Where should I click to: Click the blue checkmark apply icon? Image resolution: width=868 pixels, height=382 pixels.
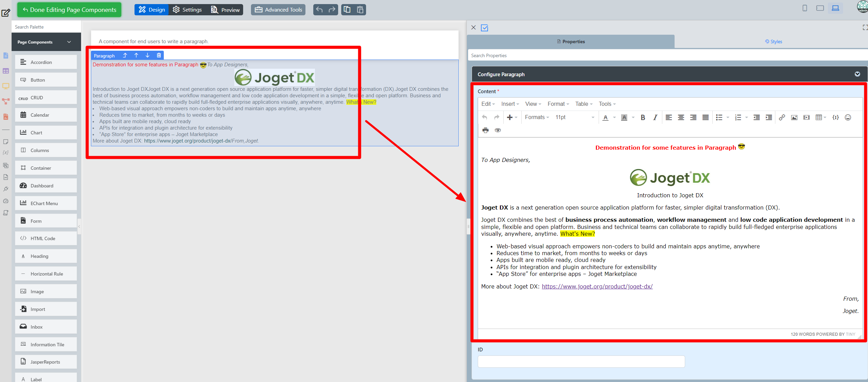(484, 28)
